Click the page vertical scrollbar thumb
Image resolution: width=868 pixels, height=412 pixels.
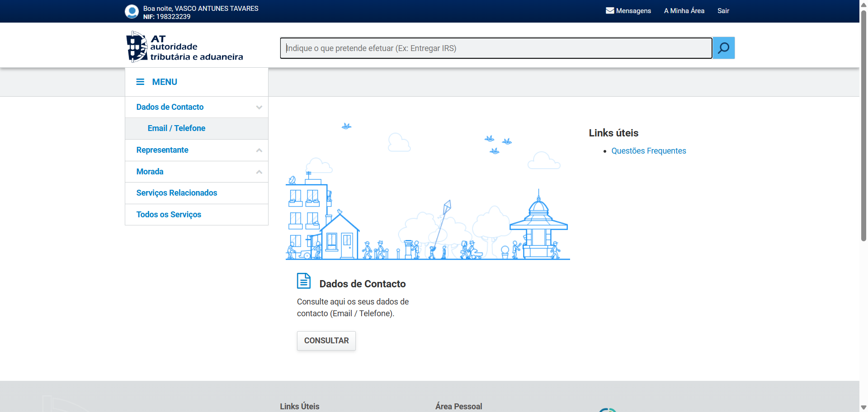[x=863, y=126]
